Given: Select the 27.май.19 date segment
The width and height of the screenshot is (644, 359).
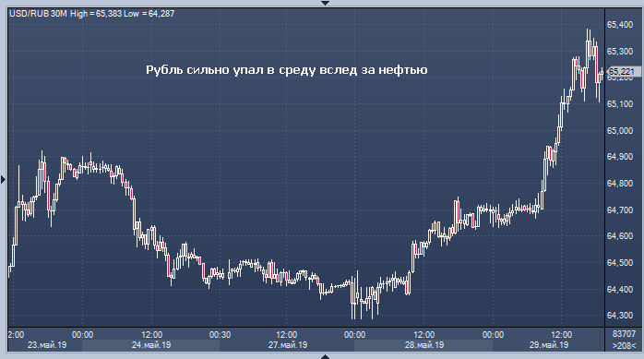Looking at the screenshot, I should point(287,345).
